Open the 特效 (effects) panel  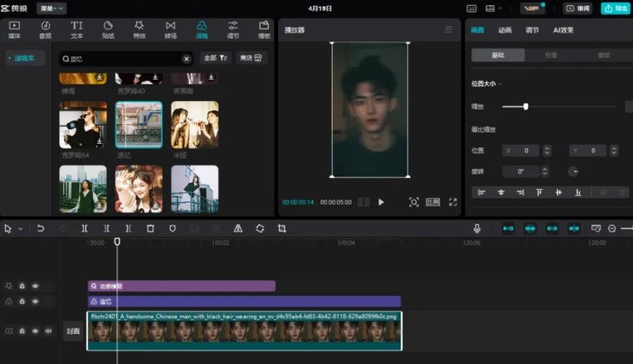[x=139, y=30]
